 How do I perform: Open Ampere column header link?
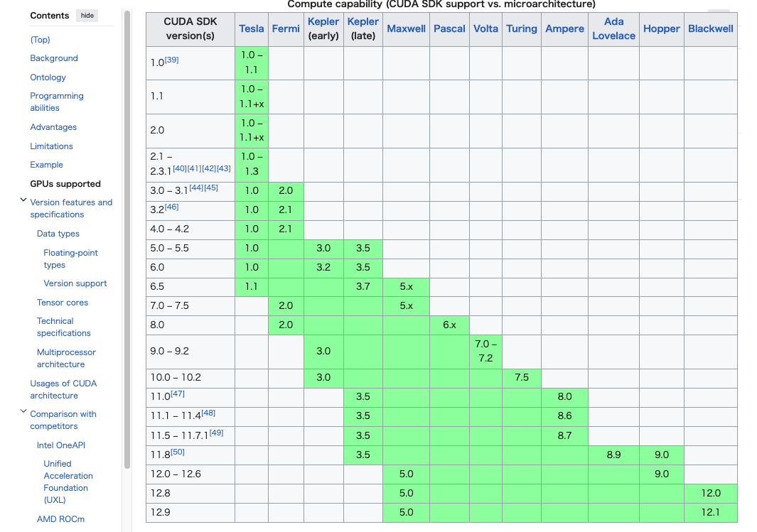pos(565,29)
